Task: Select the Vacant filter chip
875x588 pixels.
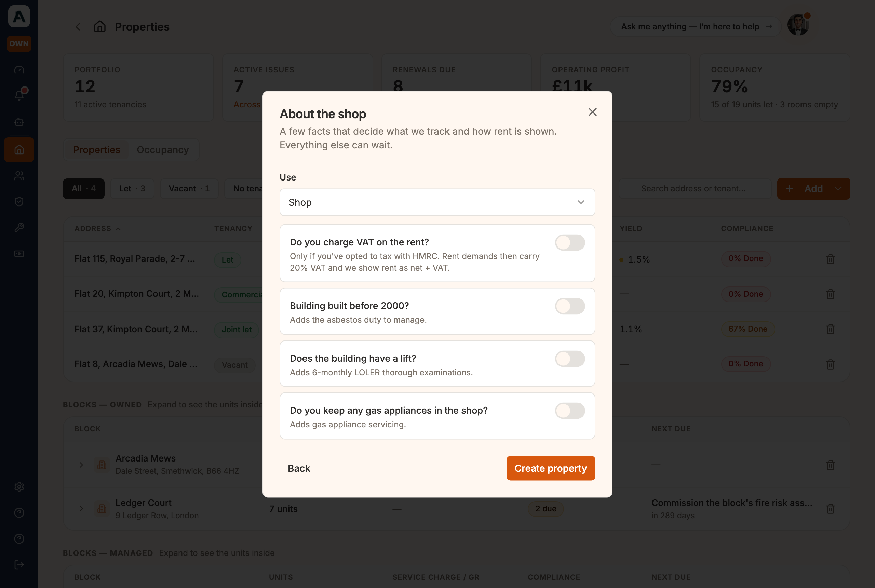Action: click(189, 189)
